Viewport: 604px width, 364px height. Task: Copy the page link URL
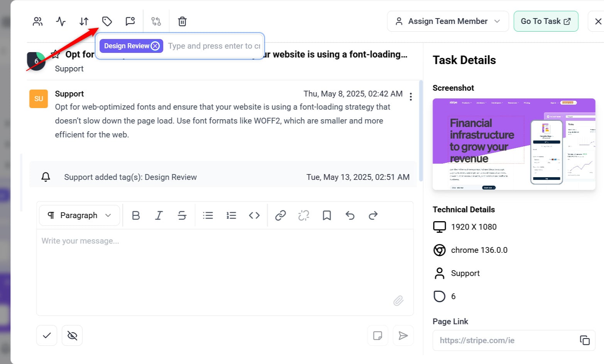[x=584, y=340]
